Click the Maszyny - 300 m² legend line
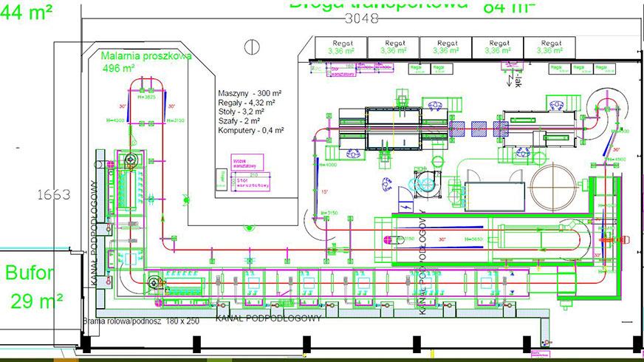Viewport: 644px width, 362px height. tap(250, 94)
